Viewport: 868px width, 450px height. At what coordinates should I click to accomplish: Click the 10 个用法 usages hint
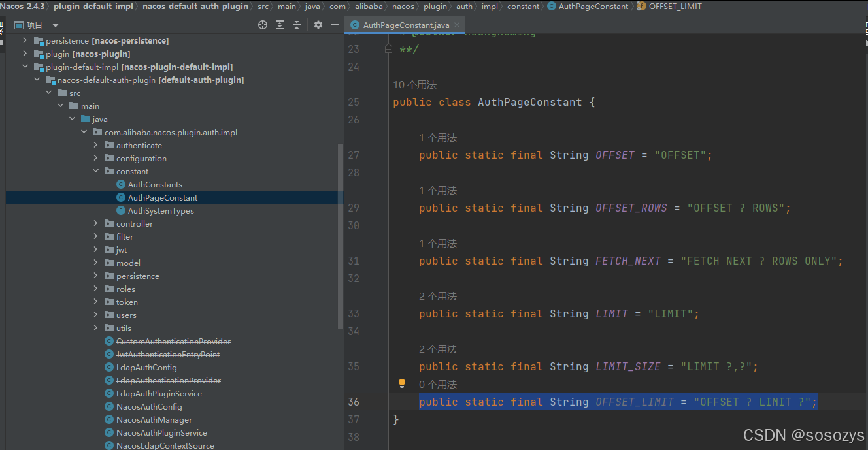coord(414,84)
